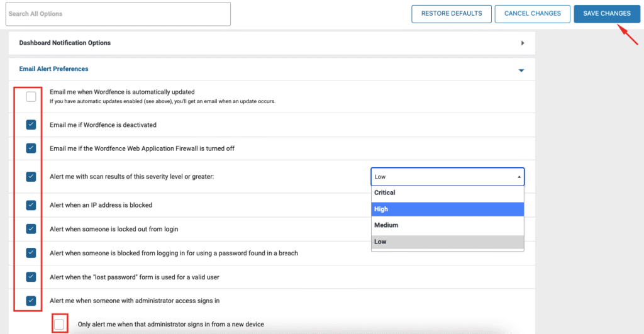This screenshot has height=334, width=644.
Task: Disable alert when someone locked out from login
Action: coord(31,229)
